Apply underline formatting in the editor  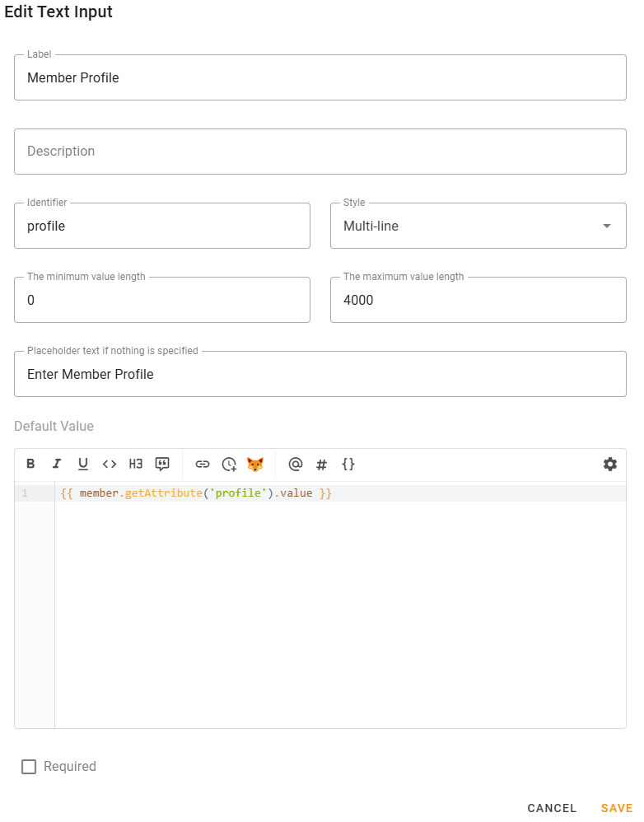83,464
